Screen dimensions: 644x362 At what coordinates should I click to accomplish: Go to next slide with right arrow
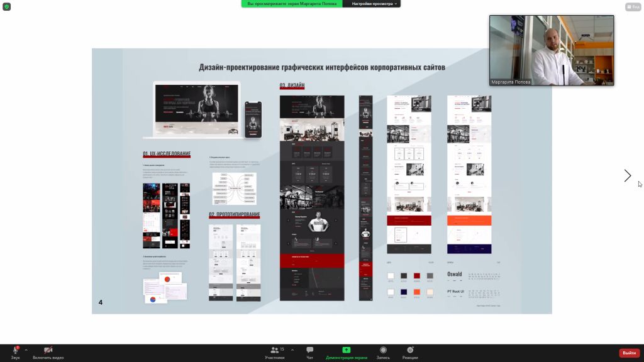[627, 176]
